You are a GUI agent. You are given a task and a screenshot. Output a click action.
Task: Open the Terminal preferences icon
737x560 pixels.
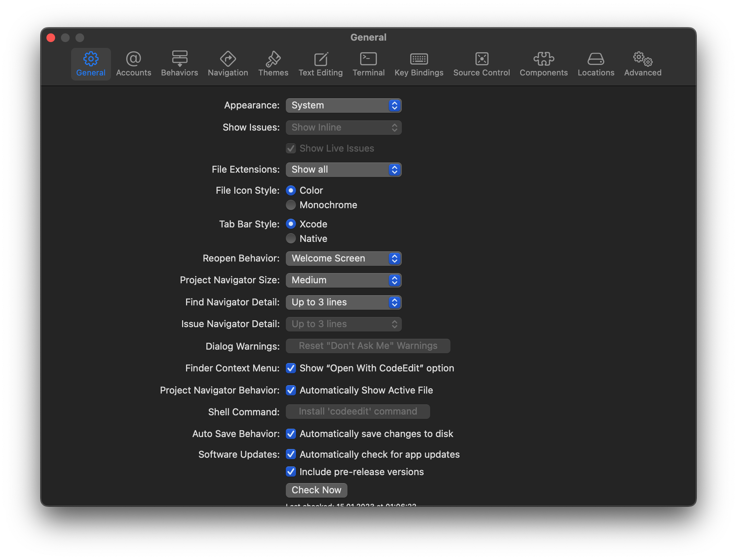(368, 59)
